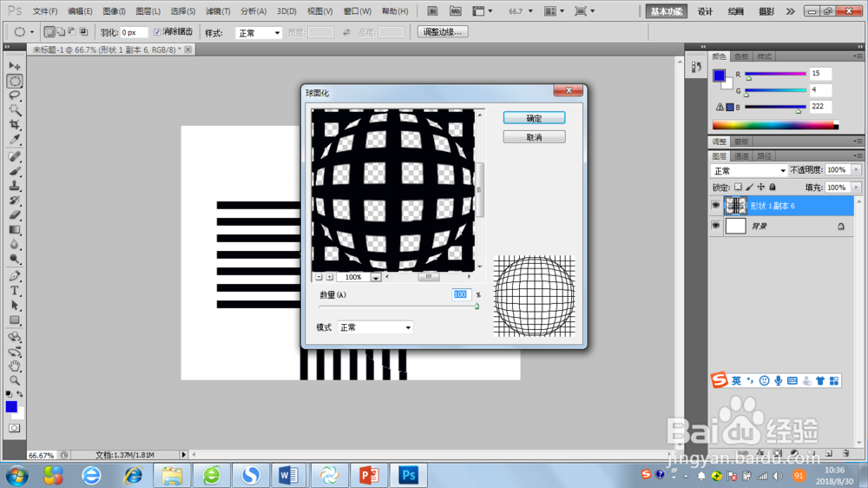Select the Move tool
The height and width of the screenshot is (488, 868).
pyautogui.click(x=15, y=66)
